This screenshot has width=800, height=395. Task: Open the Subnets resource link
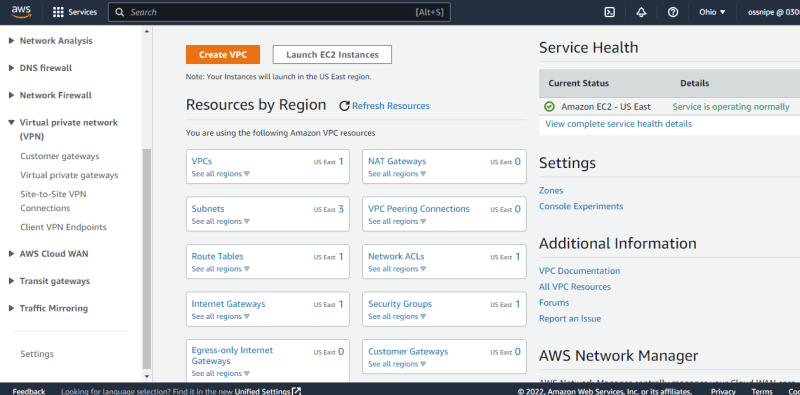click(208, 209)
